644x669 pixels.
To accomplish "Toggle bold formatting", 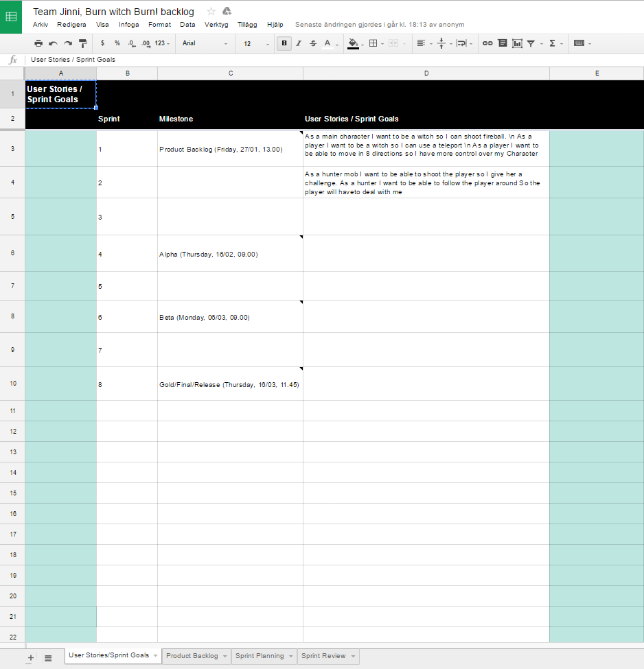I will (284, 43).
